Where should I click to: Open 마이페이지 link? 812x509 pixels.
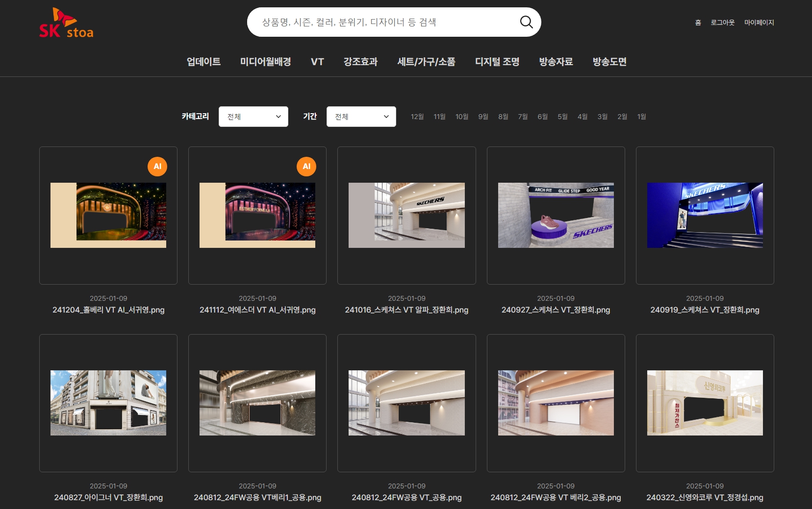(759, 23)
